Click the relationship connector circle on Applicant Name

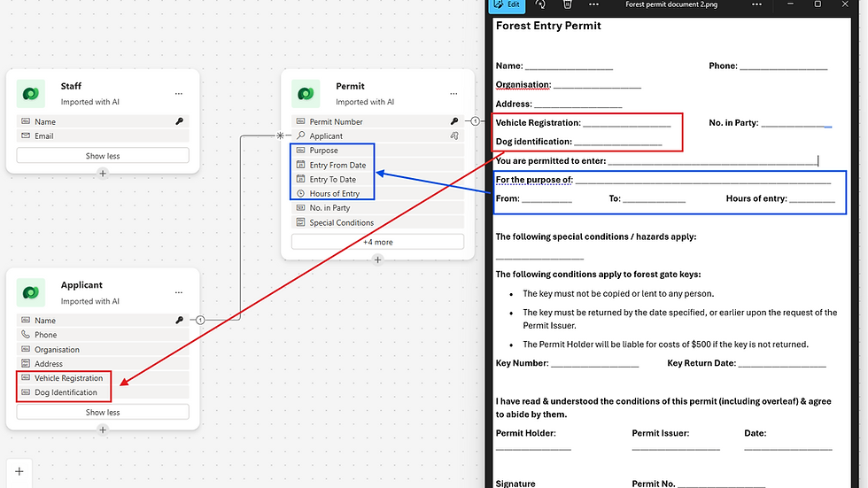pos(200,320)
